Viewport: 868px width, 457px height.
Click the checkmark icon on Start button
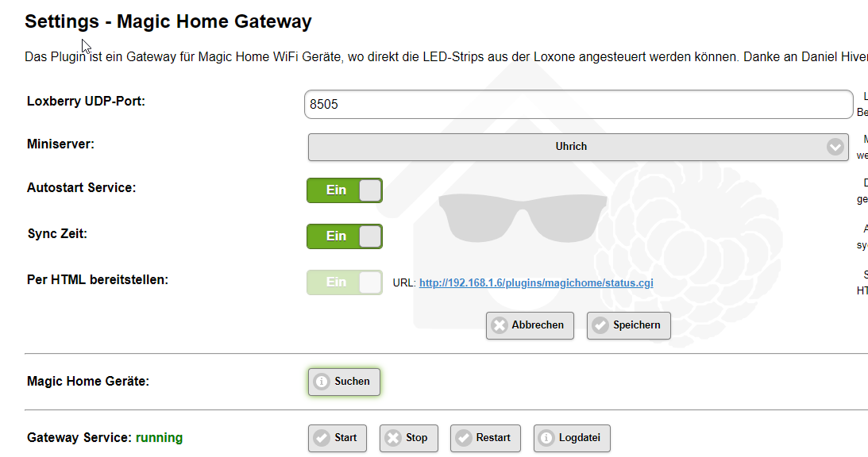pos(322,438)
